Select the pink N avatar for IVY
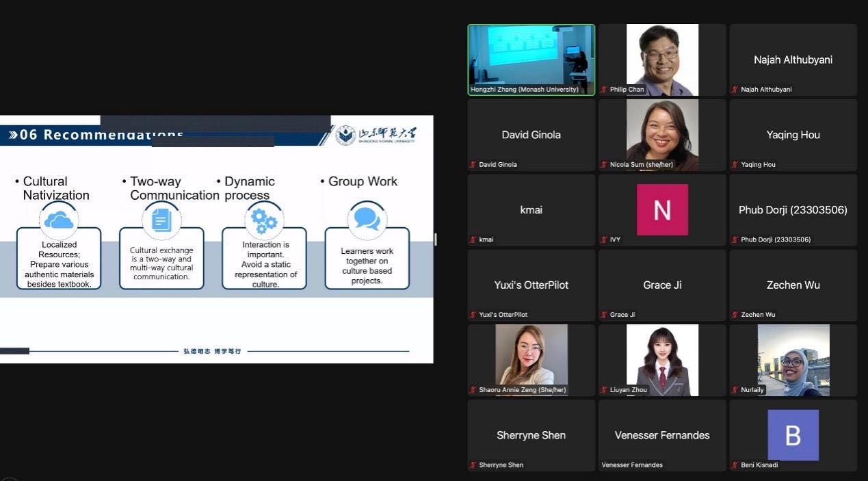 [x=661, y=209]
